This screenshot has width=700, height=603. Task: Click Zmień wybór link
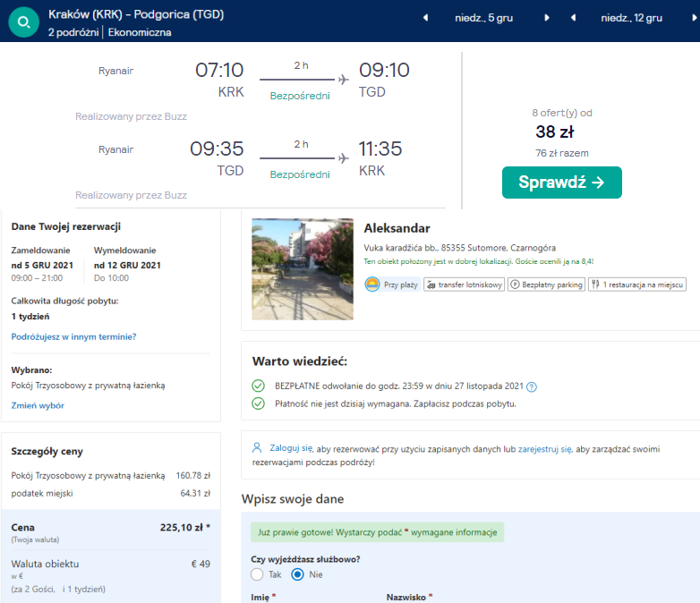point(38,405)
